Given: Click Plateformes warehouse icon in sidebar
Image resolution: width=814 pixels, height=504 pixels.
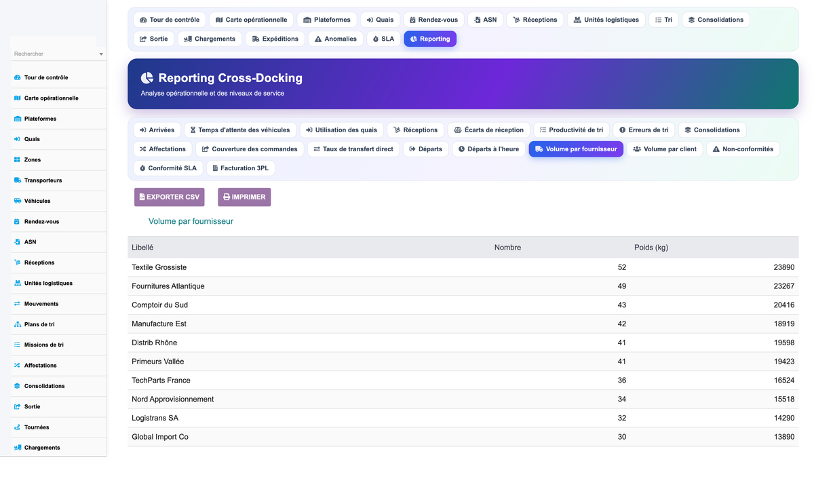Looking at the screenshot, I should coord(18,119).
